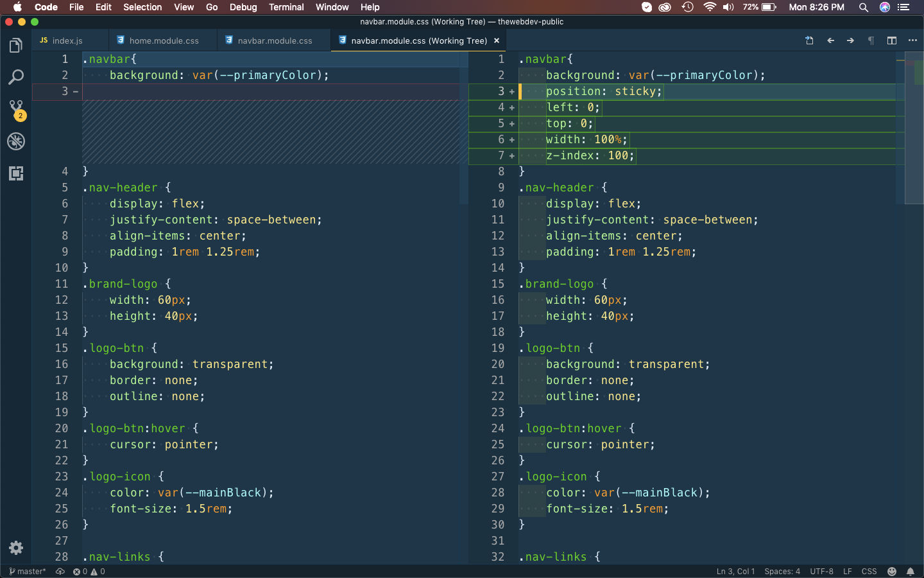The width and height of the screenshot is (924, 578).
Task: Click Creative Cloud icon in menu bar
Action: point(665,7)
